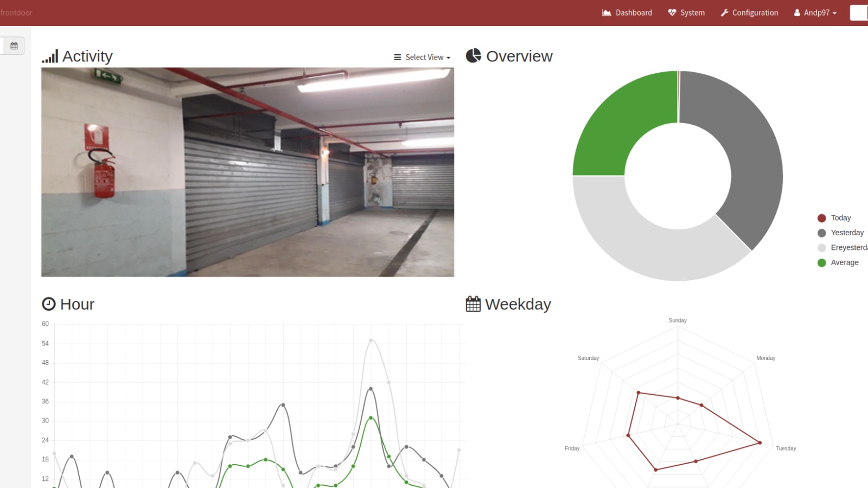Toggle the Today legend entry
868x488 pixels.
(x=834, y=218)
